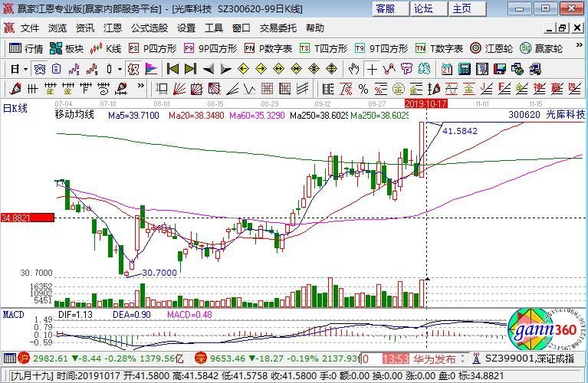Open the T四方形 tool

[324, 49]
